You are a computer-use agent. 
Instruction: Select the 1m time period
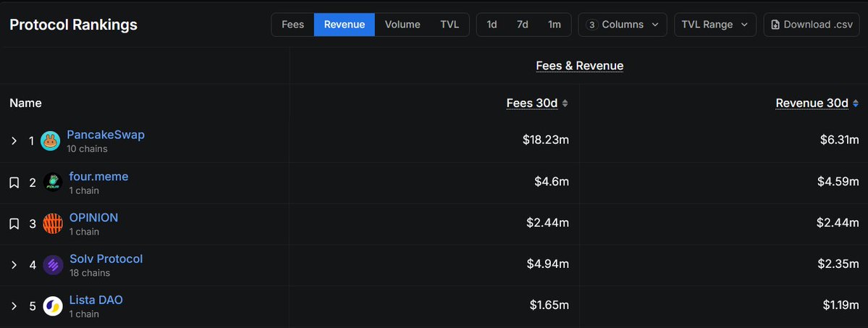pos(554,25)
